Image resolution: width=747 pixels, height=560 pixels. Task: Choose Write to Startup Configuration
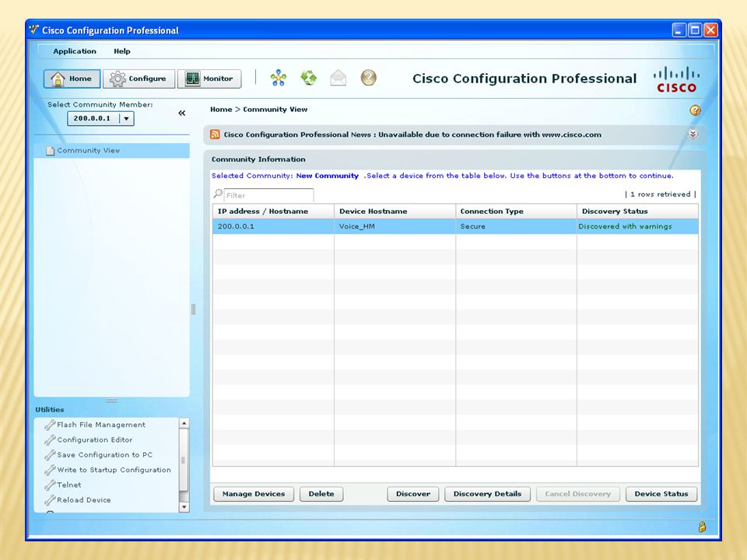(x=114, y=470)
